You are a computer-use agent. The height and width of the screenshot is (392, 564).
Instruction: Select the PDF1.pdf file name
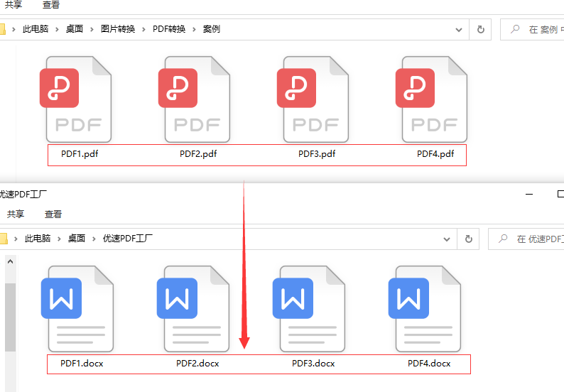(80, 154)
